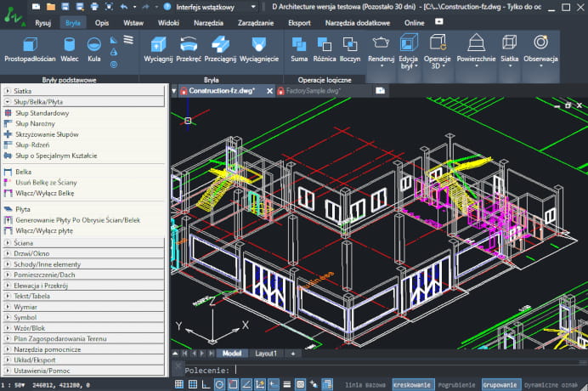
Task: Click the save-as icon in quick toolbar
Action: pos(80,7)
